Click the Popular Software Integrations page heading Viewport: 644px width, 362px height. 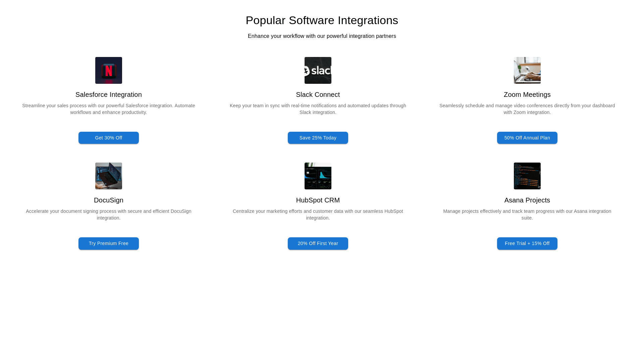(322, 20)
